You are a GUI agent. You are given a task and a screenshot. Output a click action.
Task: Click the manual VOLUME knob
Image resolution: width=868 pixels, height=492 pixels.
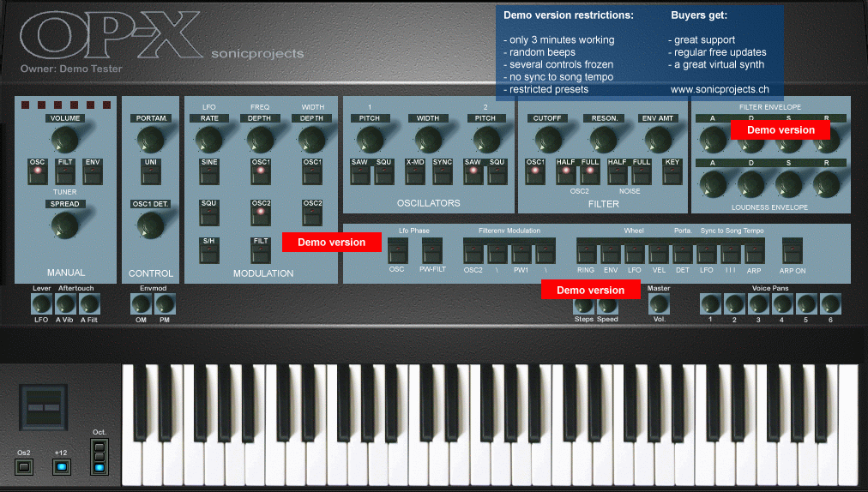click(65, 139)
